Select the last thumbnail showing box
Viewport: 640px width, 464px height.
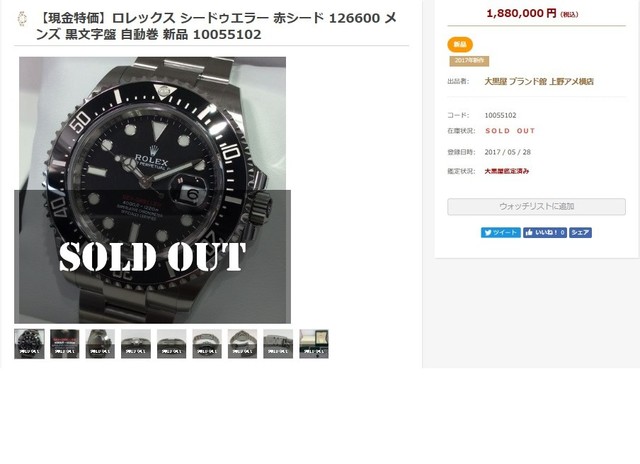pyautogui.click(x=314, y=344)
